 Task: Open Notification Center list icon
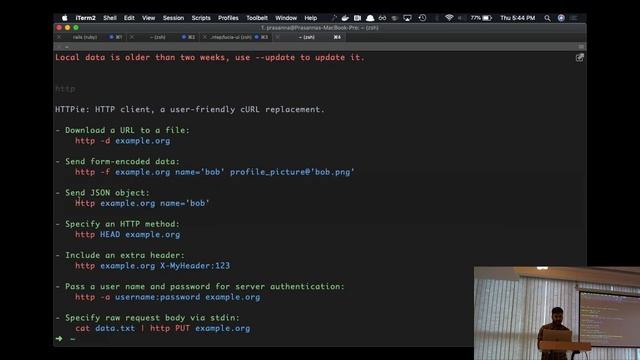coord(574,18)
